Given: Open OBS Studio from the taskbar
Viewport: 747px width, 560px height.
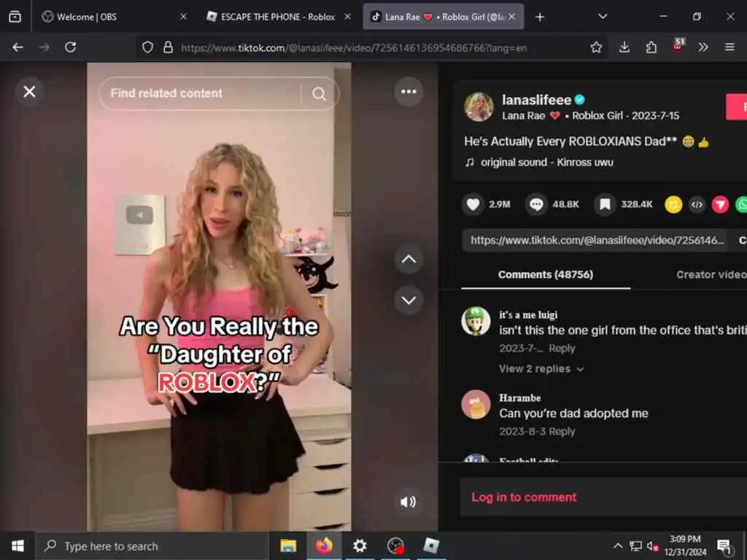Looking at the screenshot, I should point(395,545).
